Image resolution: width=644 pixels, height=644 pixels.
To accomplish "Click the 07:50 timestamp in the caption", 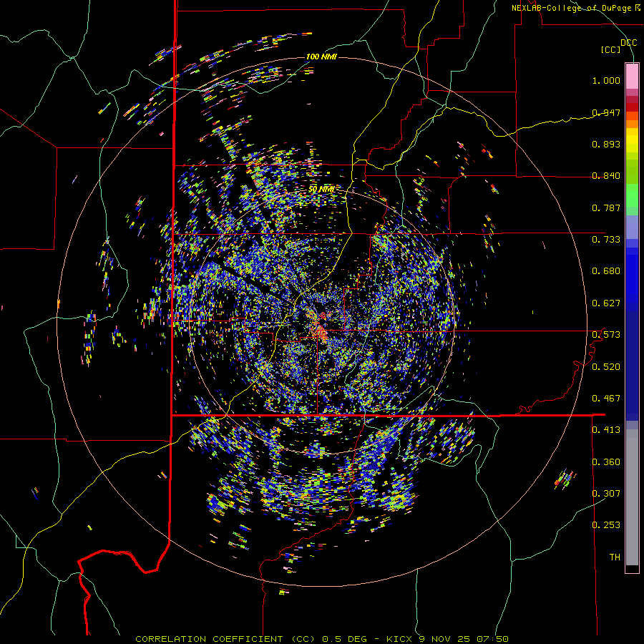I will 492,639.
